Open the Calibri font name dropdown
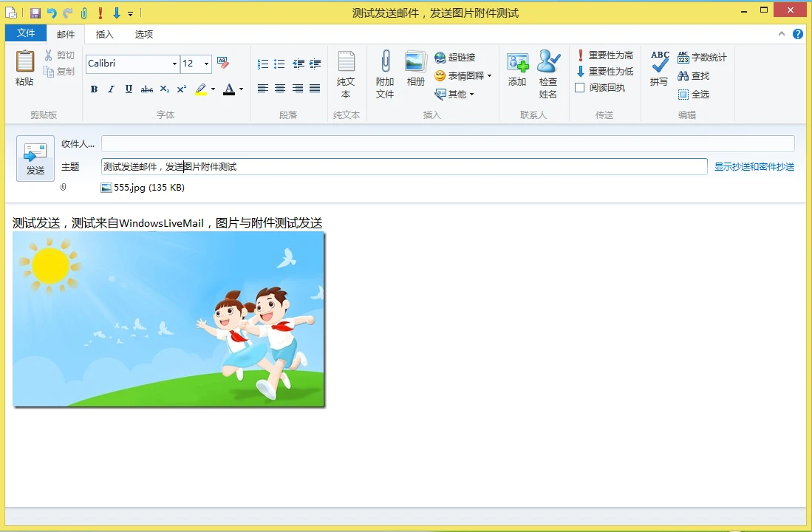The image size is (812, 532). (174, 64)
